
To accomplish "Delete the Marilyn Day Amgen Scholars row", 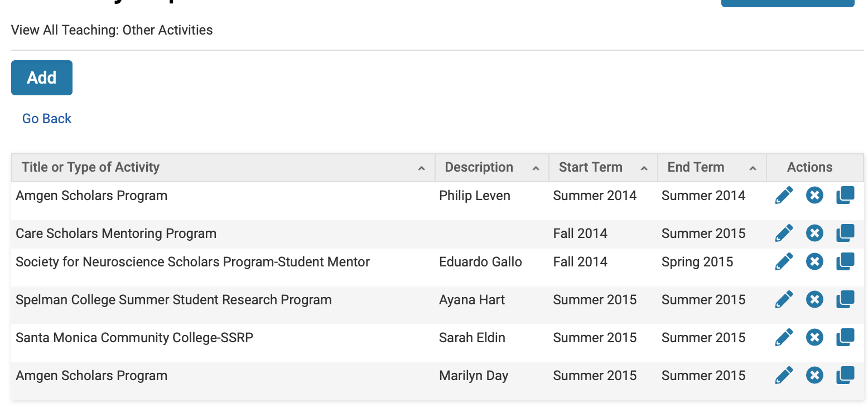I will (814, 375).
